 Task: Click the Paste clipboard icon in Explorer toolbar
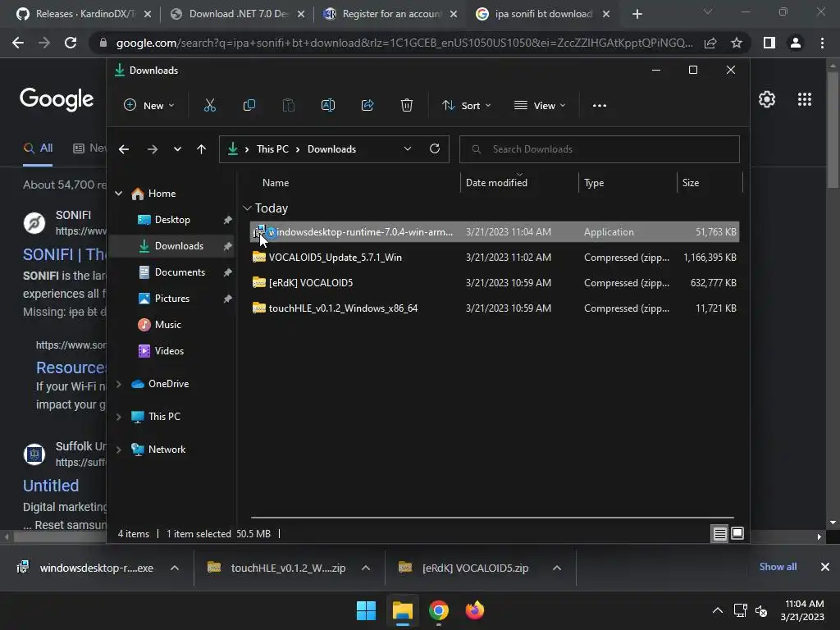click(x=288, y=106)
